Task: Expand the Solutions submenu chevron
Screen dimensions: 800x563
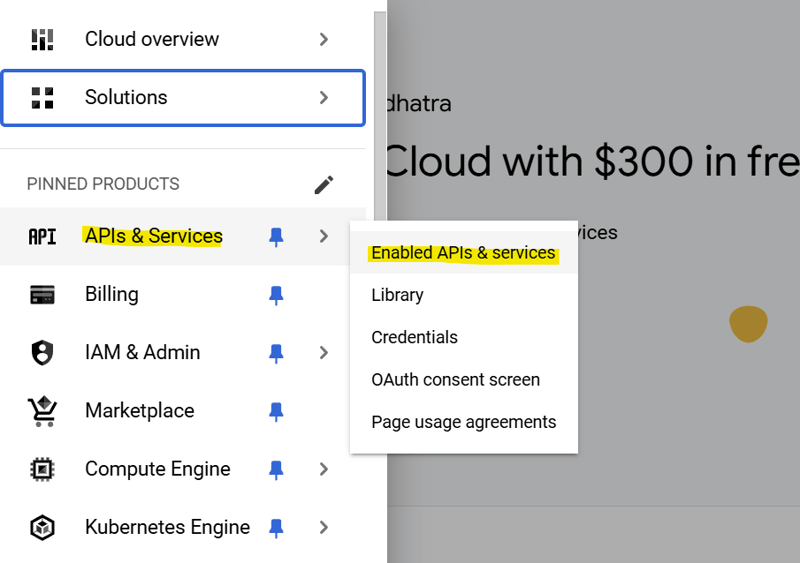Action: [x=323, y=97]
